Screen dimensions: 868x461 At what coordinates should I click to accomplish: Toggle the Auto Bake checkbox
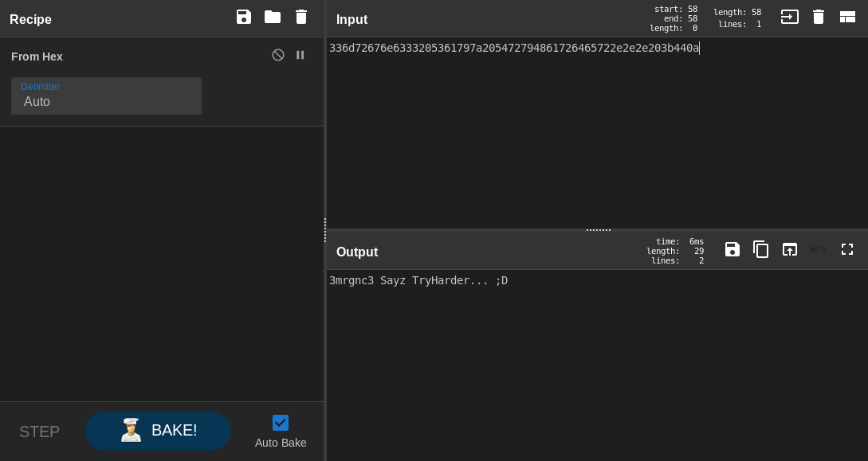(x=281, y=423)
